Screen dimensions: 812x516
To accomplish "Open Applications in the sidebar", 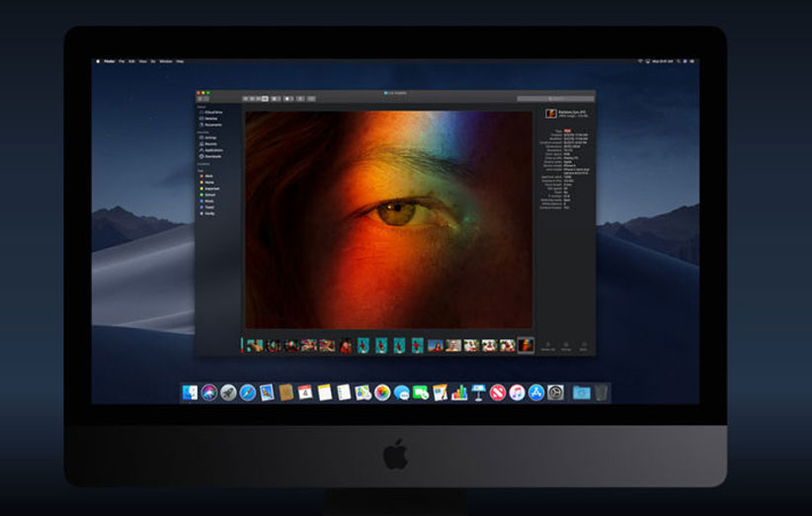I will (211, 150).
